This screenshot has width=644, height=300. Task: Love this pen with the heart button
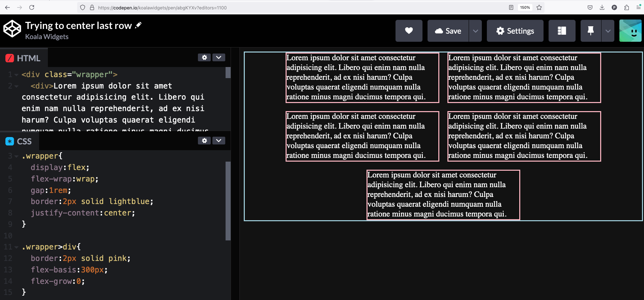[409, 31]
